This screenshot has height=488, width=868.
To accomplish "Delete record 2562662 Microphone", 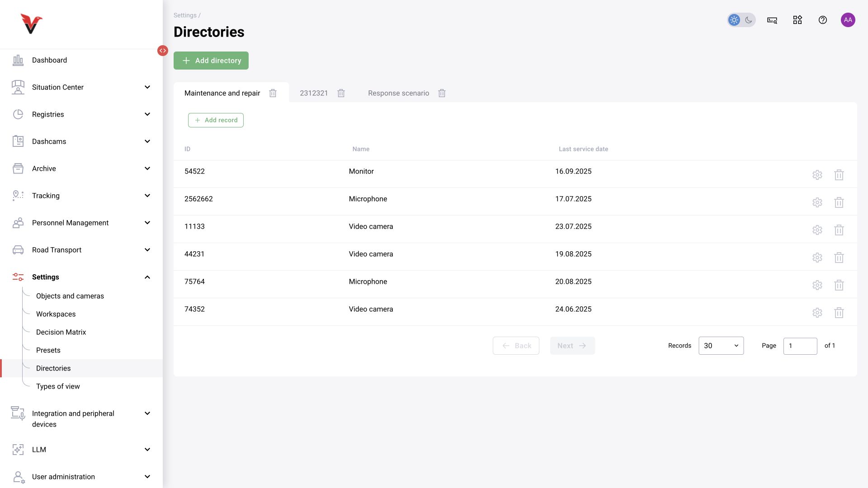I will click(x=839, y=202).
